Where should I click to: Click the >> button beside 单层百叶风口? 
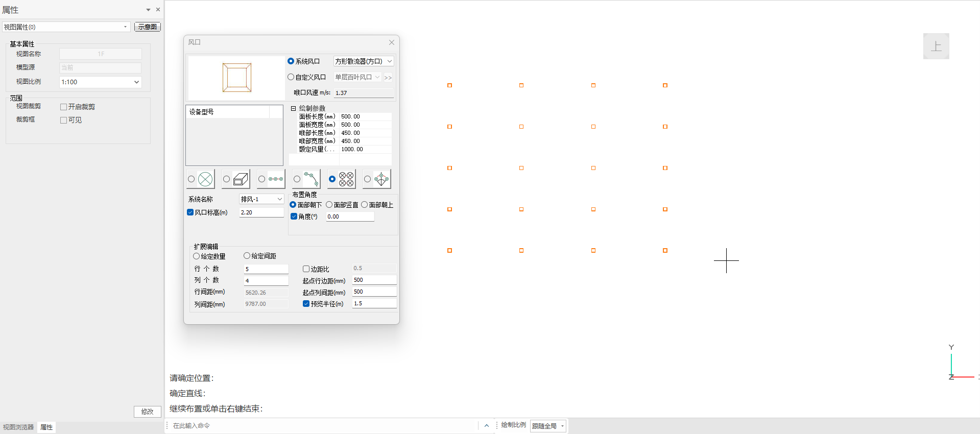388,78
